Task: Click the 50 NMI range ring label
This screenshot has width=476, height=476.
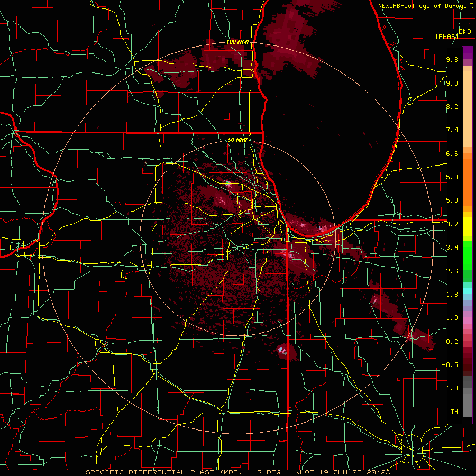Action: [237, 140]
